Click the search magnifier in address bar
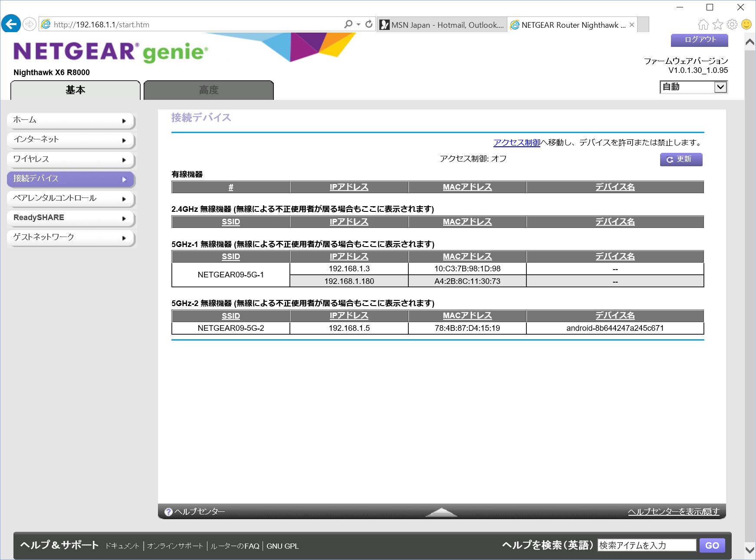 pyautogui.click(x=348, y=24)
